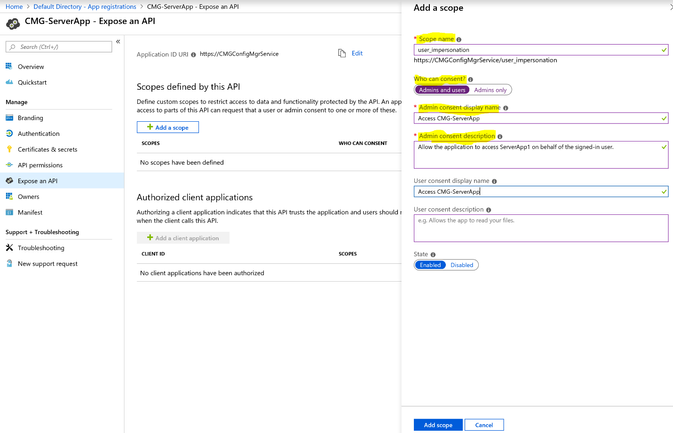Image resolution: width=673 pixels, height=433 pixels.
Task: Click info icon next to Who can consent
Action: pos(470,79)
